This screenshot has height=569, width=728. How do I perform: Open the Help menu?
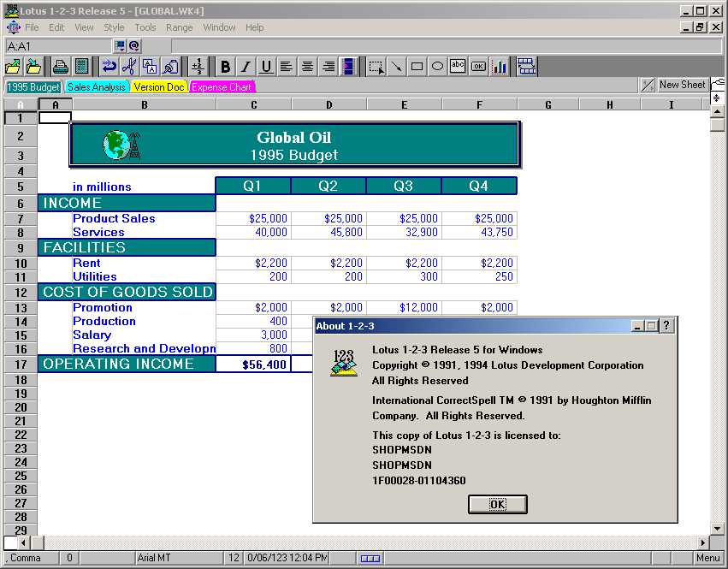254,27
